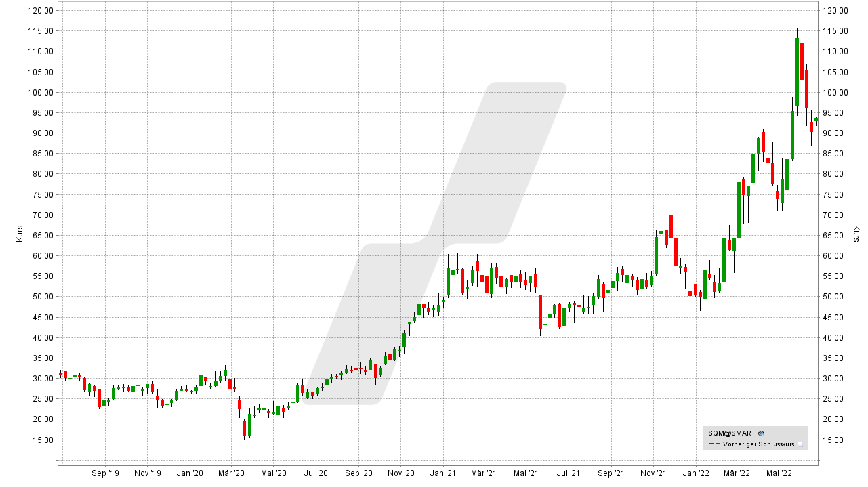Click the SQM@SMART legend label
Screen dimensions: 868x487
point(732,433)
